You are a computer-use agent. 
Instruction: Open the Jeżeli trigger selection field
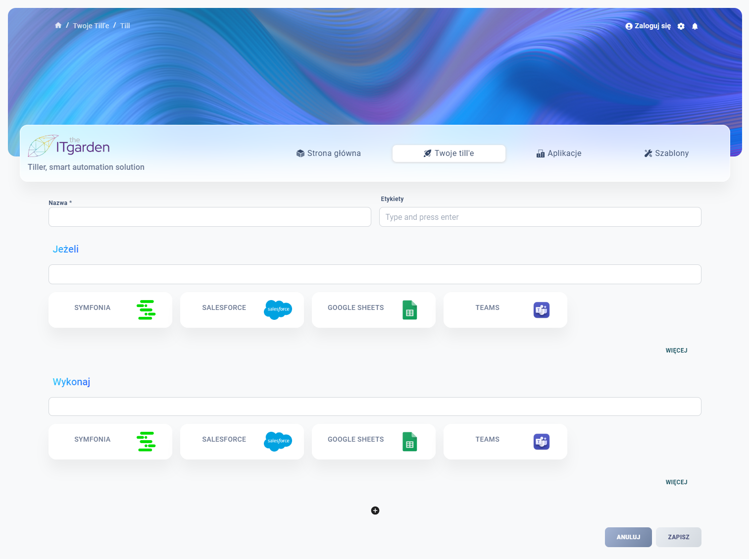[x=375, y=274]
